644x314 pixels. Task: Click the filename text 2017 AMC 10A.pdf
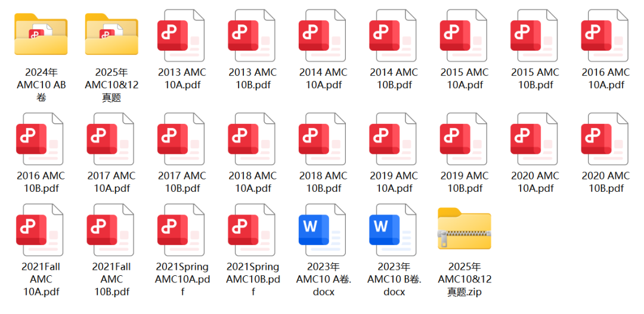(x=112, y=182)
